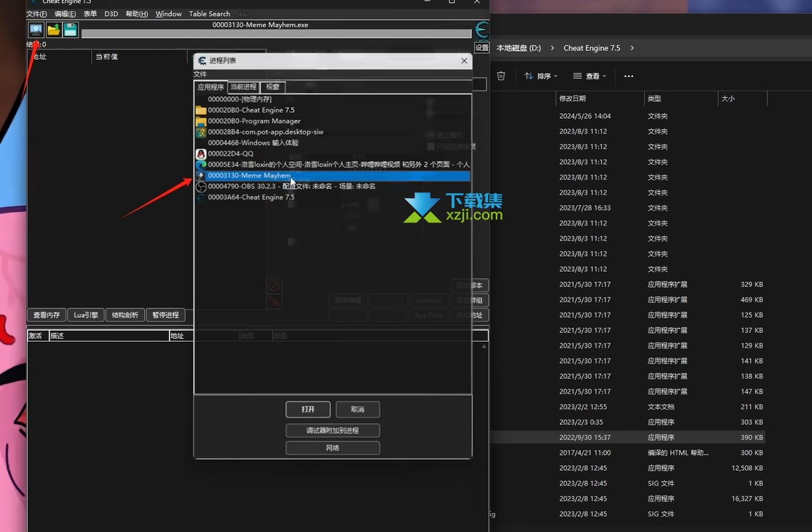Click the open process computer icon
This screenshot has height=532, width=812.
click(x=36, y=30)
